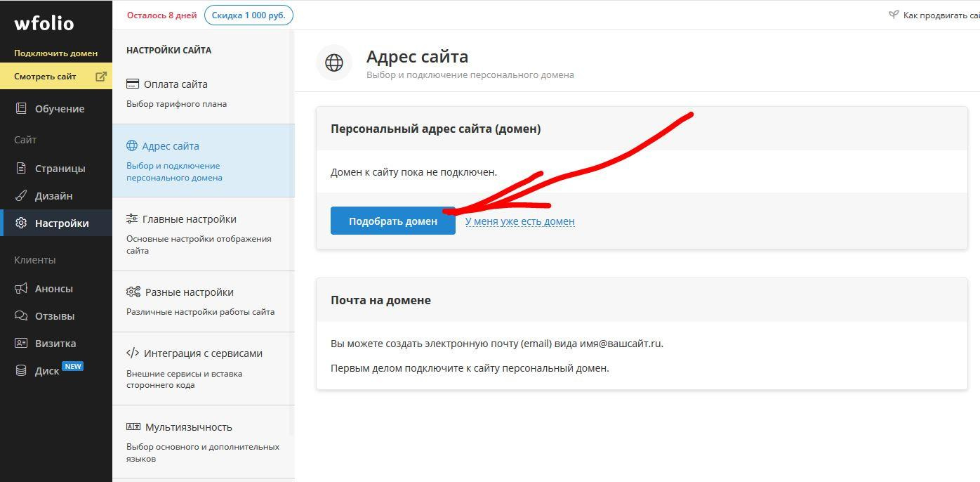Click the megaphone icon next to Анонсы
The width and height of the screenshot is (980, 482).
tap(21, 289)
